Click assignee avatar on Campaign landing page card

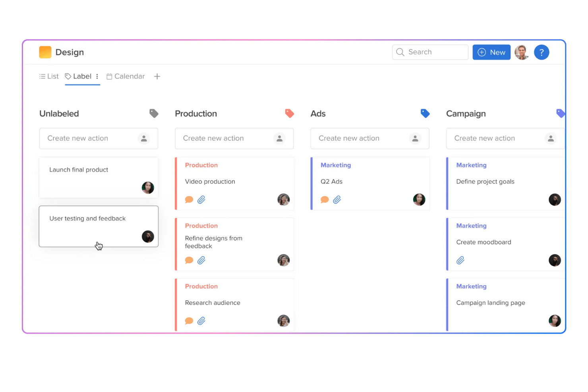click(555, 321)
